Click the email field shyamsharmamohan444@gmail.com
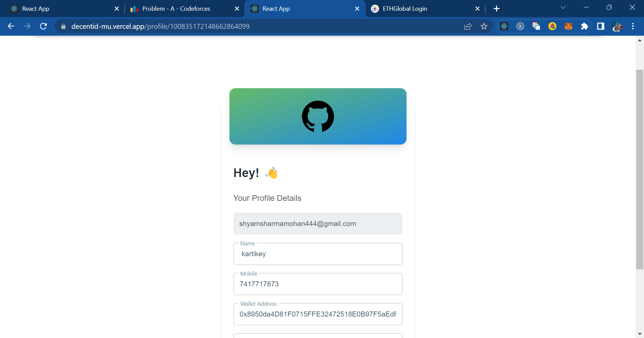 (x=318, y=224)
